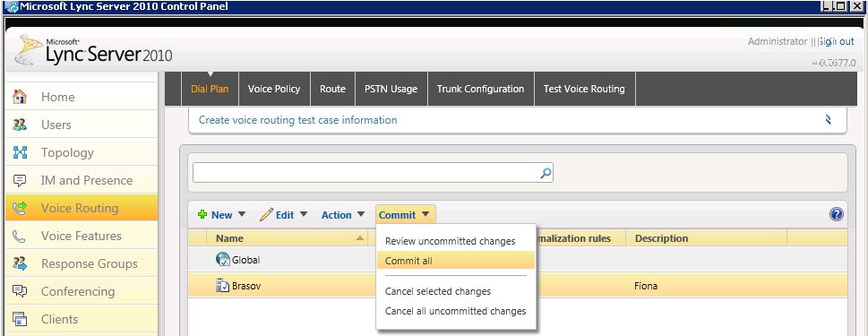This screenshot has width=868, height=336.
Task: Open Voice Features section
Action: tap(82, 236)
